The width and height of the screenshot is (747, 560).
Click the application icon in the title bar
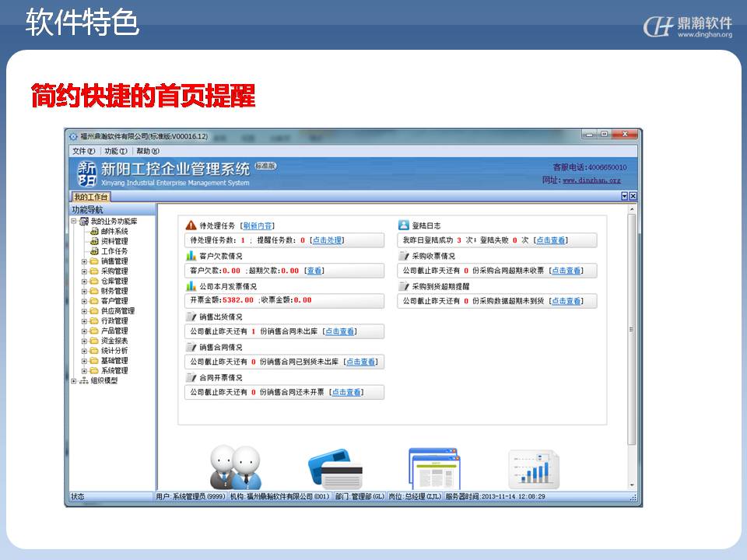pos(73,137)
